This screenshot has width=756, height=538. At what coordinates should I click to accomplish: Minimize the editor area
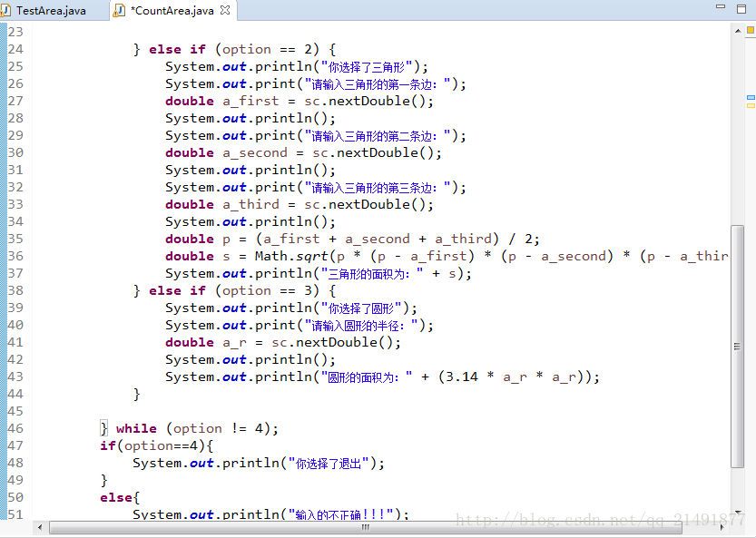[721, 6]
